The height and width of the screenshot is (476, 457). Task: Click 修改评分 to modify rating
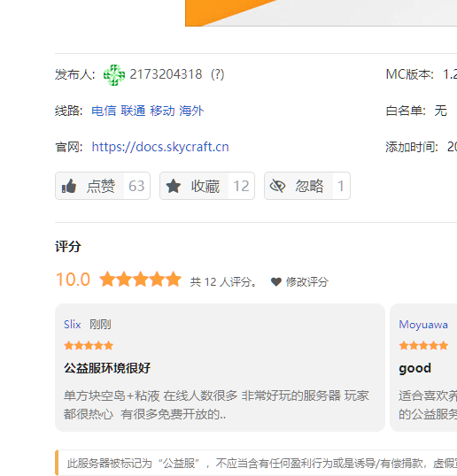point(307,282)
